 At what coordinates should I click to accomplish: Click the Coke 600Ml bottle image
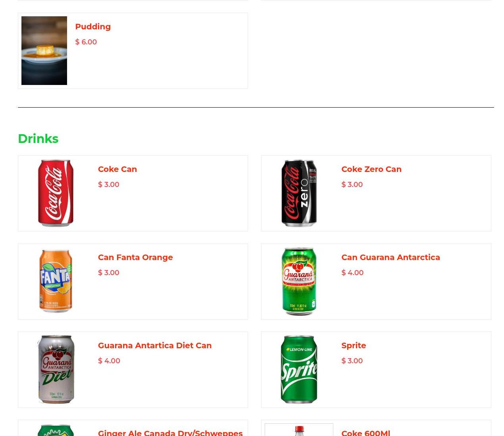pyautogui.click(x=299, y=430)
